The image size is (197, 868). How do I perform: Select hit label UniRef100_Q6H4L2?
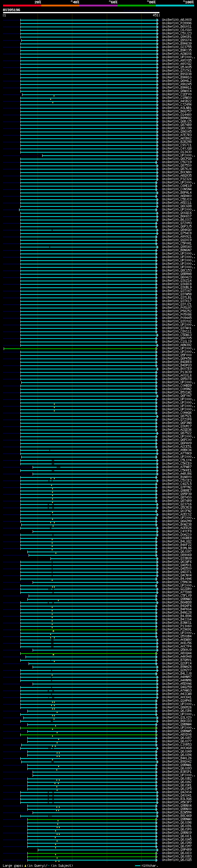pos(176,81)
